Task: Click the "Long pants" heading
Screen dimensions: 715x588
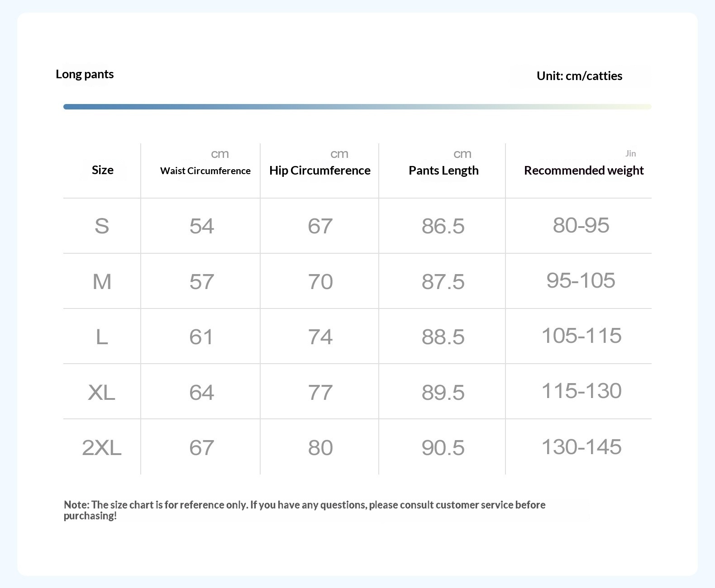Action: point(85,74)
